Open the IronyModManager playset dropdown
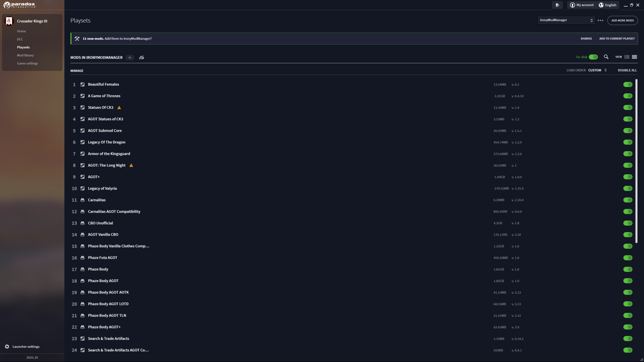This screenshot has height=362, width=644. click(x=566, y=20)
